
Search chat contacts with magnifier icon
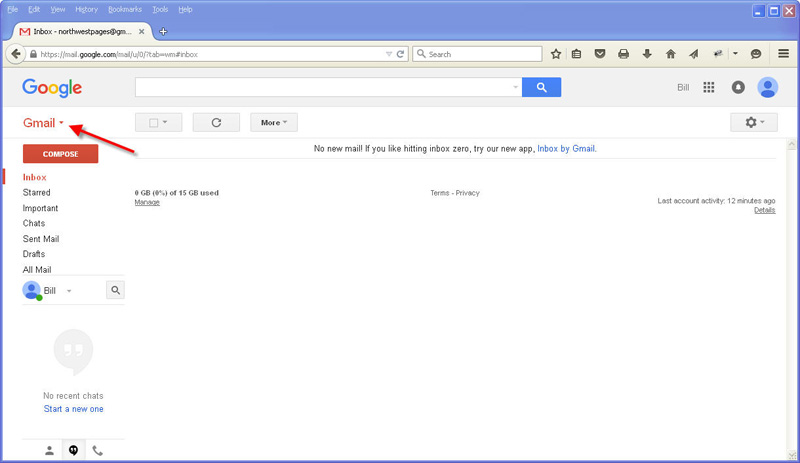pyautogui.click(x=115, y=290)
